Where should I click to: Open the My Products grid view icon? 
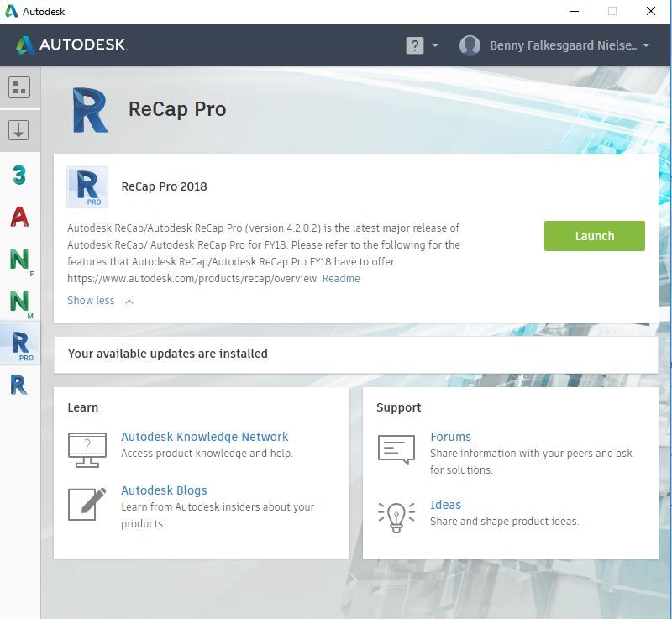pyautogui.click(x=19, y=87)
